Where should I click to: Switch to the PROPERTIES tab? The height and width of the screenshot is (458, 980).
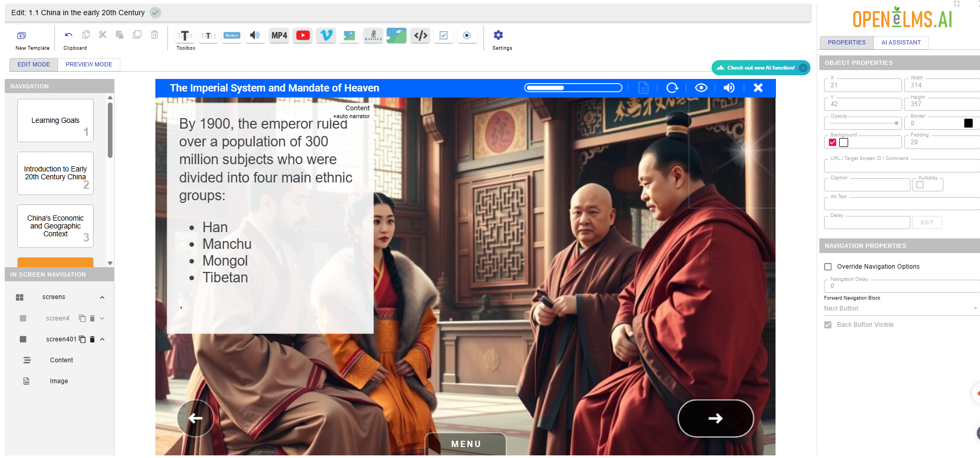point(847,42)
